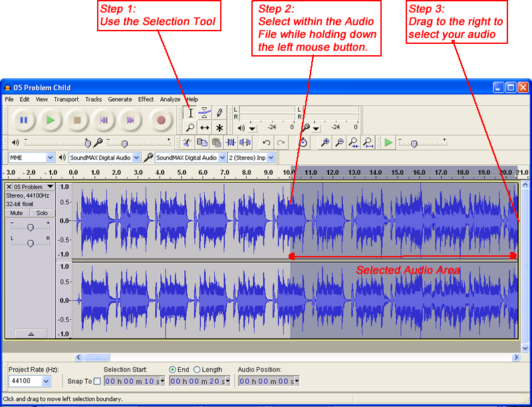Select the Draw pencil tool
Viewport: 532px width, 407px height.
click(219, 113)
